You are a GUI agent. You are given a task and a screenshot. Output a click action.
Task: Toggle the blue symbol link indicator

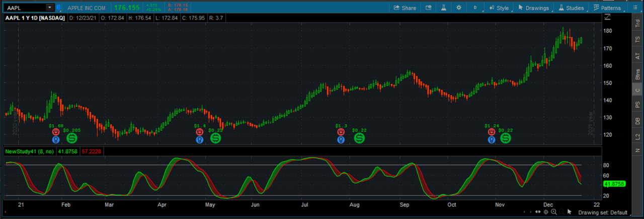click(x=58, y=8)
